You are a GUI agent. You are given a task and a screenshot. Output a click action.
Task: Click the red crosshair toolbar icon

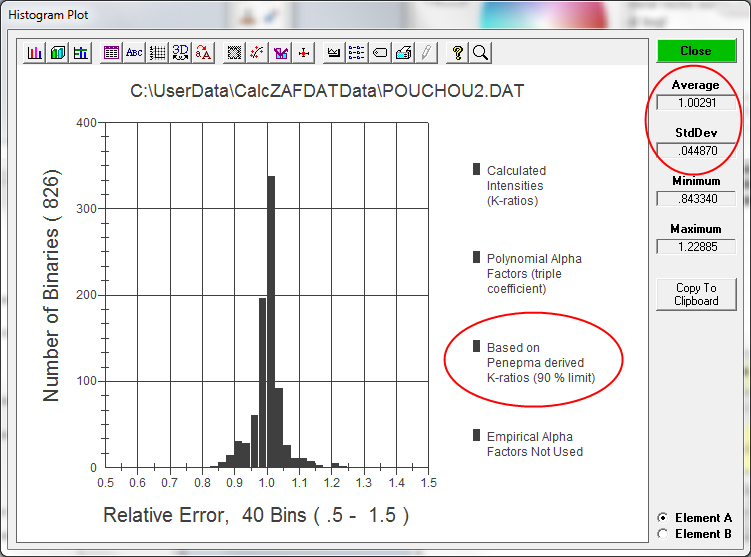[303, 53]
